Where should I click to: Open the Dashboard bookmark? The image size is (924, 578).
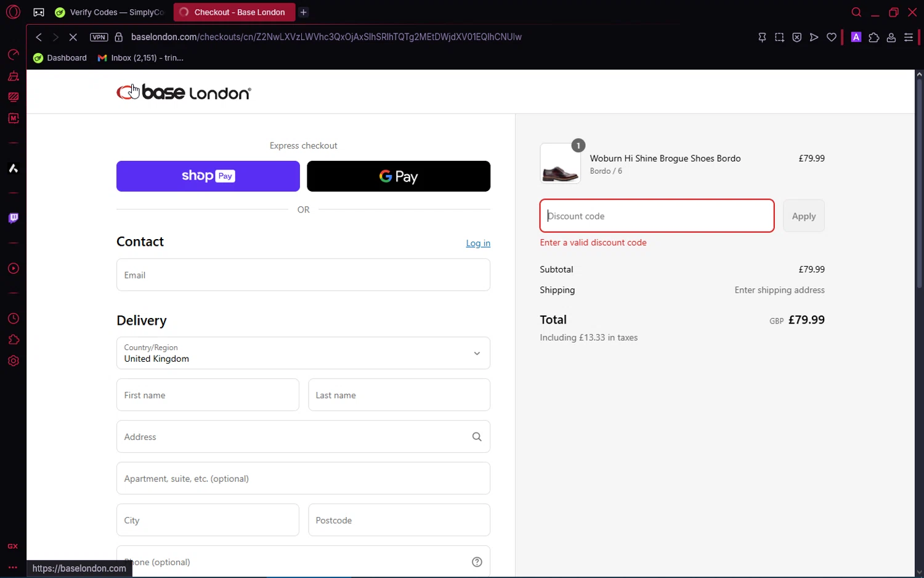click(x=60, y=58)
